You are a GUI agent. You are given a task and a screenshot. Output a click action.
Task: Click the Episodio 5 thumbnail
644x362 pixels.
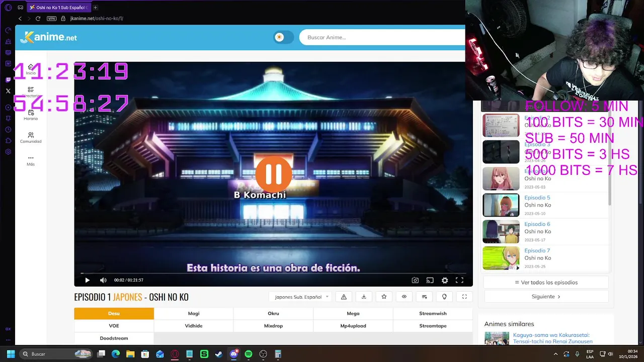[501, 205]
